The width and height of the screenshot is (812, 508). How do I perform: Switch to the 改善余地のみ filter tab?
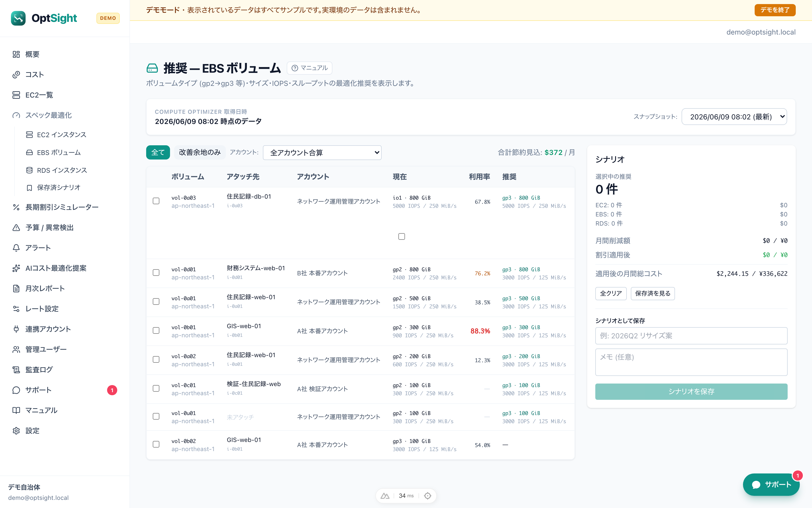click(x=200, y=153)
